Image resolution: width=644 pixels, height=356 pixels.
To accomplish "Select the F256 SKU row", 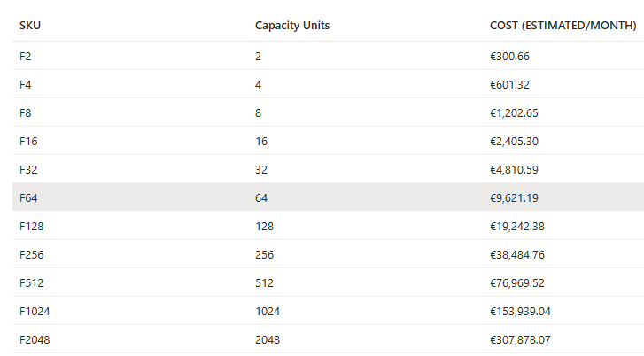I will [x=31, y=254].
